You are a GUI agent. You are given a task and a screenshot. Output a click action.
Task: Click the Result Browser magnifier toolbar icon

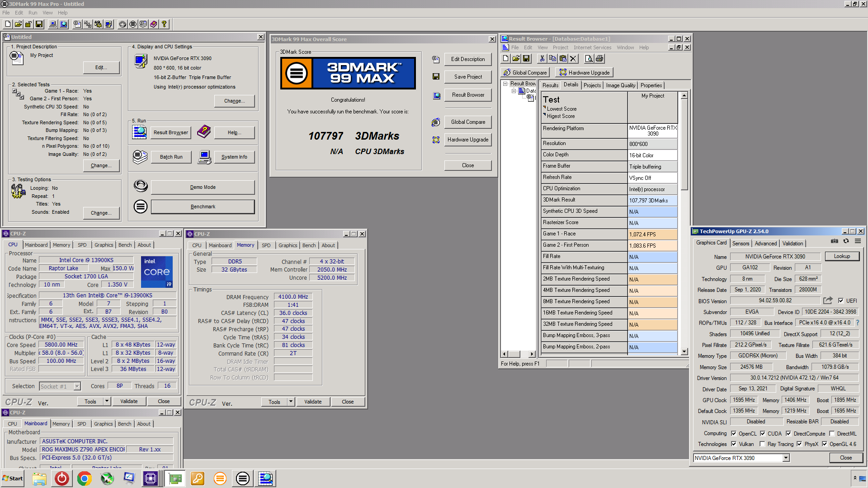64,24
